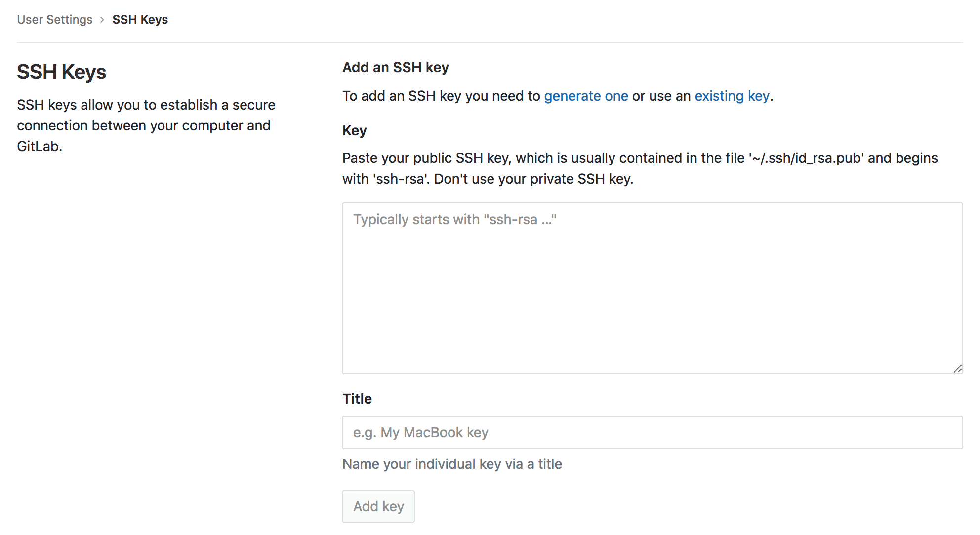This screenshot has height=535, width=980.
Task: Click the key description help text
Action: click(640, 168)
